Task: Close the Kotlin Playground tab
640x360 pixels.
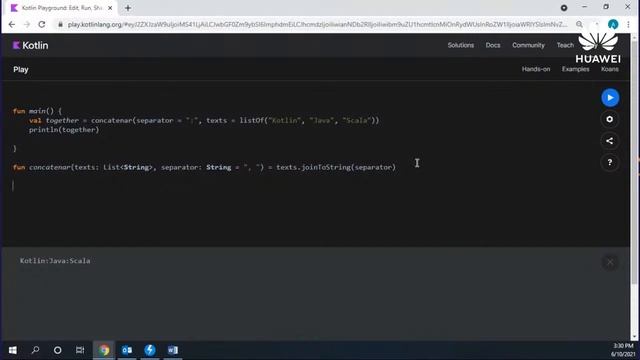Action: (110, 8)
